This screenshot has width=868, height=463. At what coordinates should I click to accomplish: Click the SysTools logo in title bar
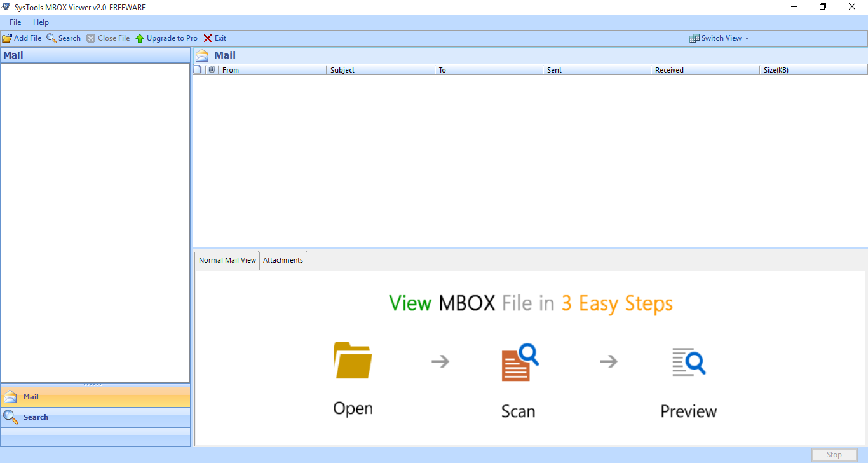pyautogui.click(x=7, y=7)
